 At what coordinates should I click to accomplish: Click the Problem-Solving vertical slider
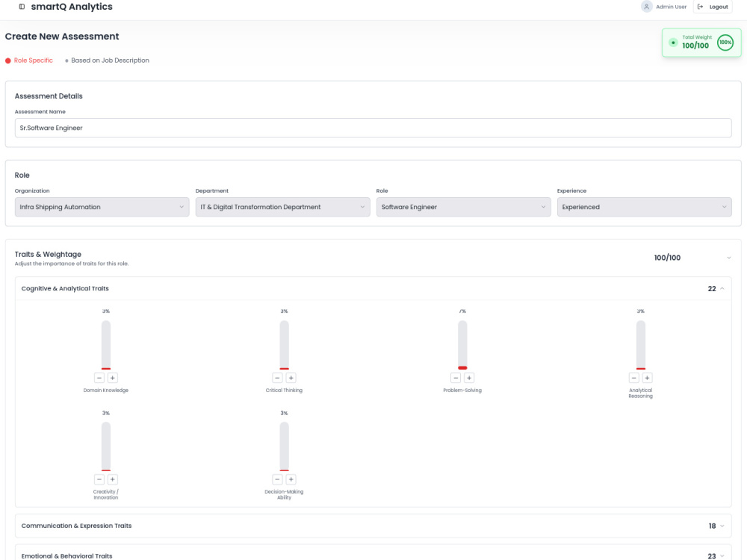pos(462,345)
